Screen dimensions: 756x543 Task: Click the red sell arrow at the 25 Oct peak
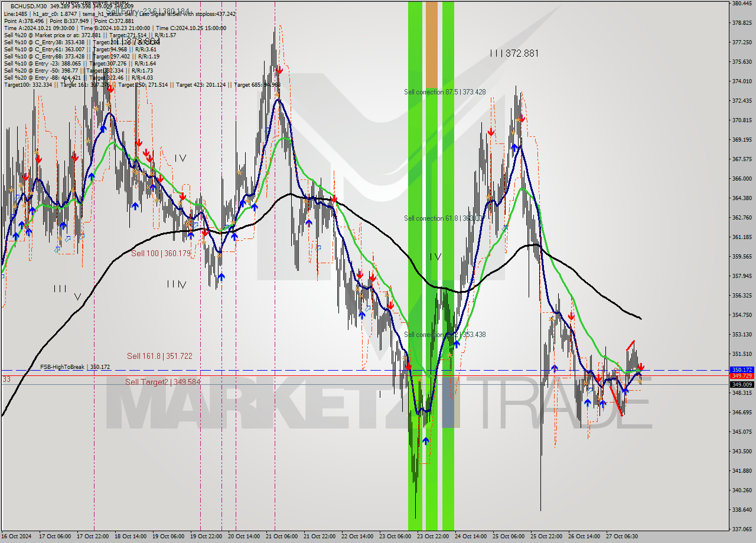pos(522,118)
